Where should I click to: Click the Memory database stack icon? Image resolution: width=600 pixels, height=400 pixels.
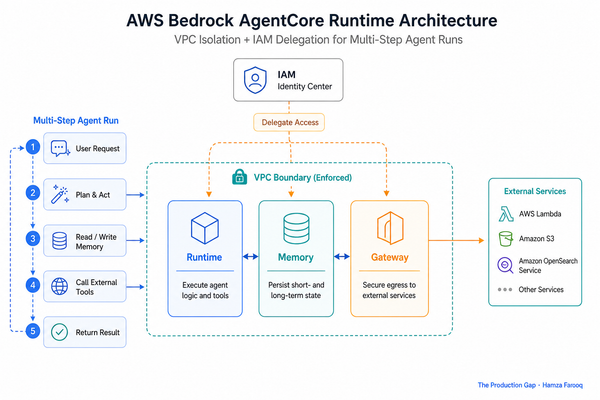coord(296,229)
